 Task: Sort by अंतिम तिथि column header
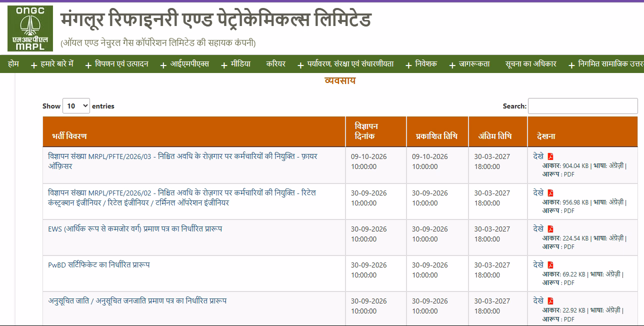coord(497,131)
